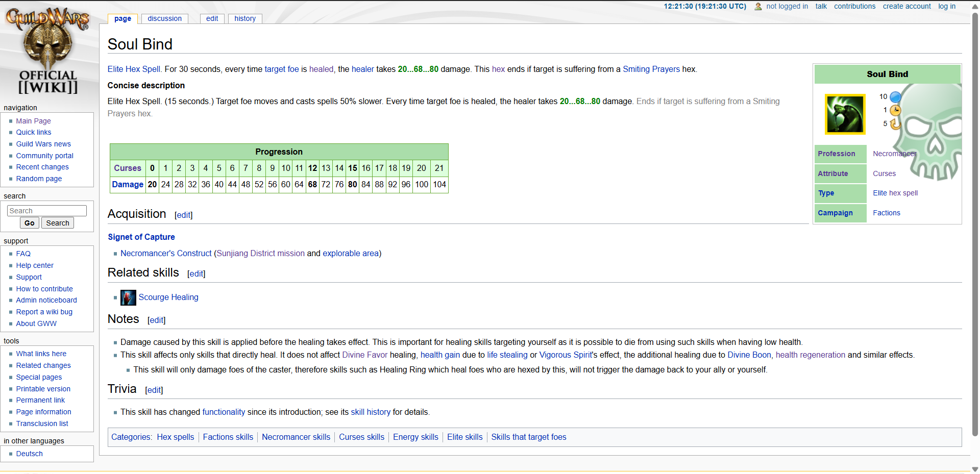Click Report a wiki bug
This screenshot has width=980, height=474.
(x=44, y=312)
